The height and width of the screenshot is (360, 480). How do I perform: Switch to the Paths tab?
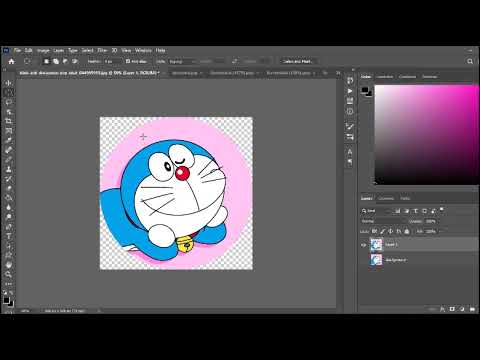click(405, 198)
